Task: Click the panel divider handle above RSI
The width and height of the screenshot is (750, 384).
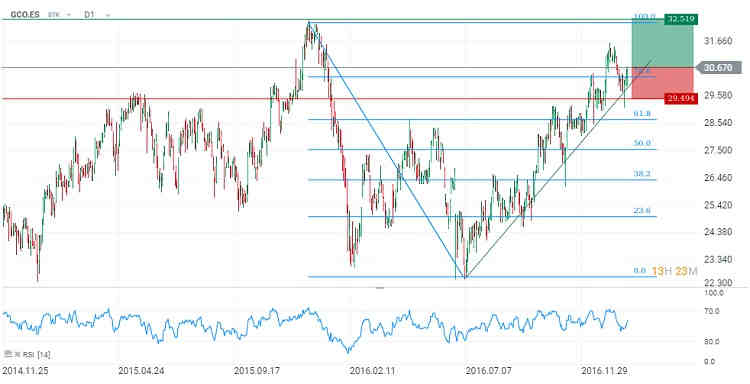Action: point(380,288)
